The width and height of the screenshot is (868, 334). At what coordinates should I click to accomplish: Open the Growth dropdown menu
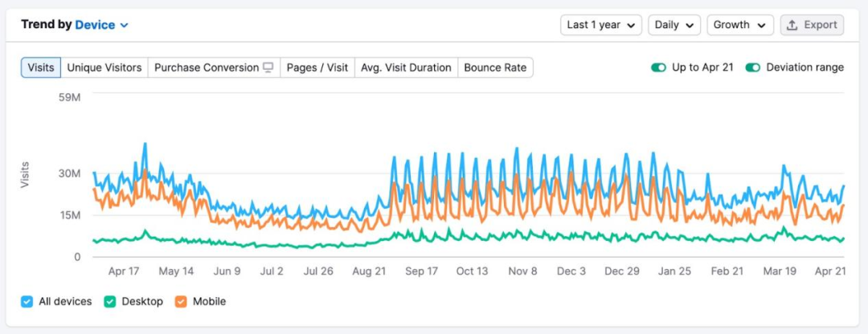point(739,25)
